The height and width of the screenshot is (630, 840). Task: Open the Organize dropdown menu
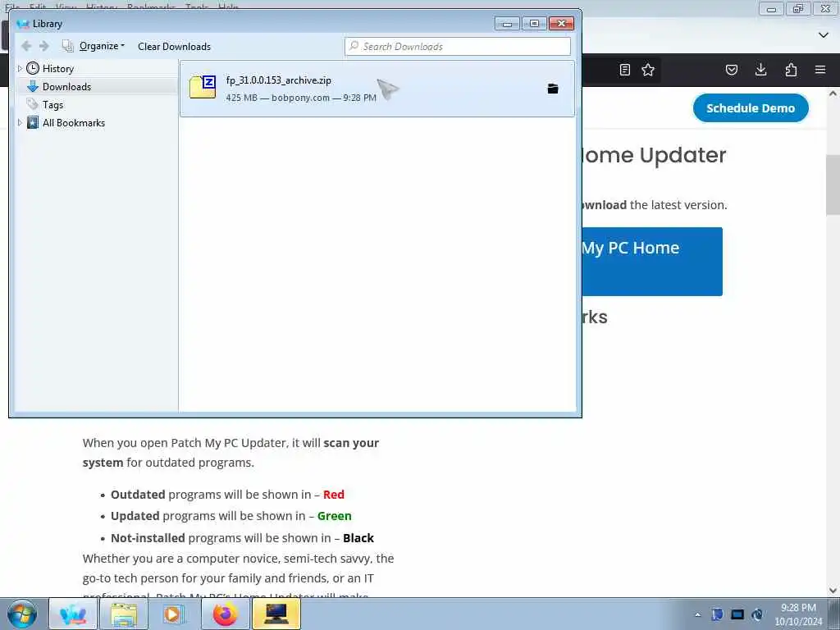click(x=102, y=46)
